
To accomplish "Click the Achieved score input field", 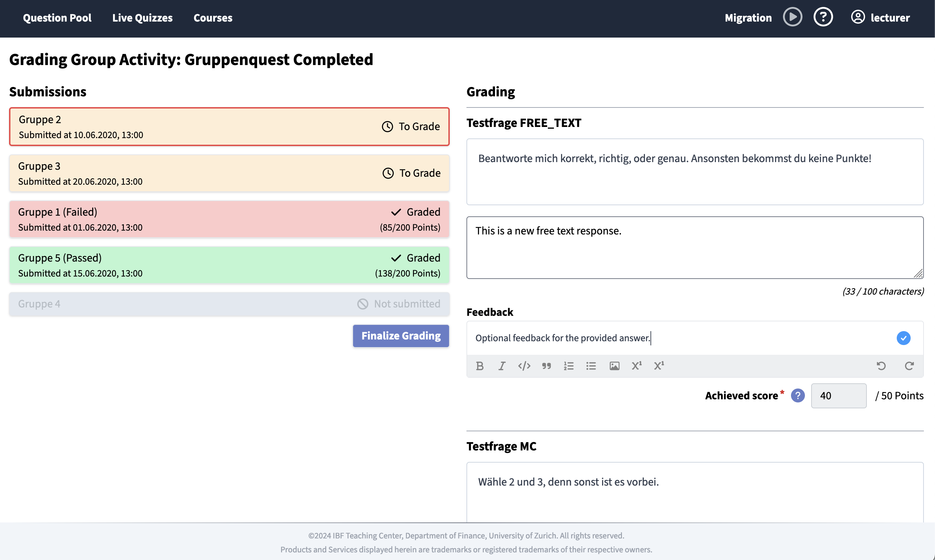I will pyautogui.click(x=838, y=395).
